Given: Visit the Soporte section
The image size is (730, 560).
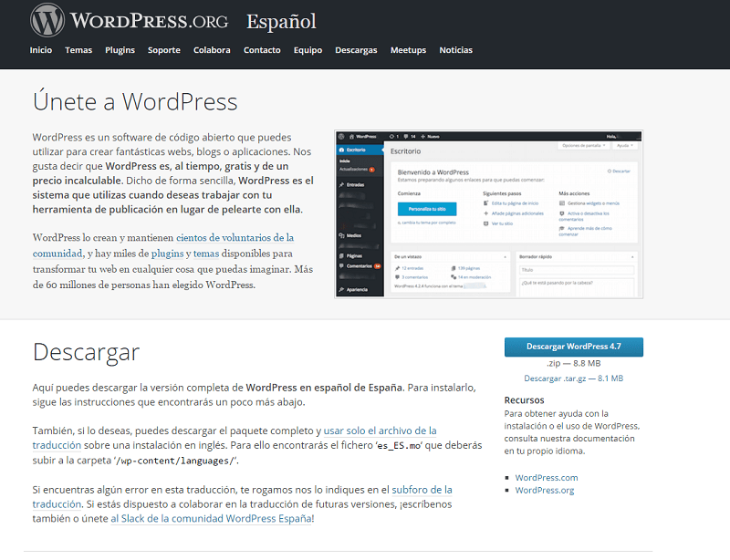Looking at the screenshot, I should 164,50.
